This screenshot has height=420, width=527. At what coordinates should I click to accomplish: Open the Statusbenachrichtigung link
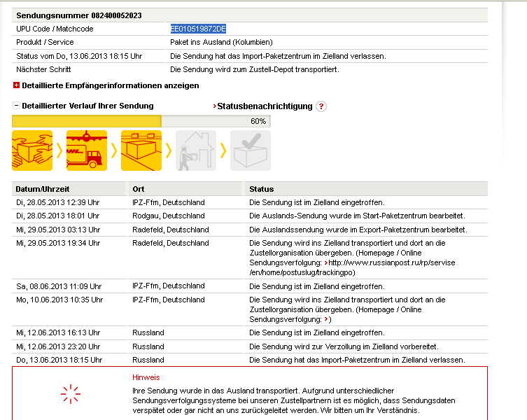[x=265, y=106]
